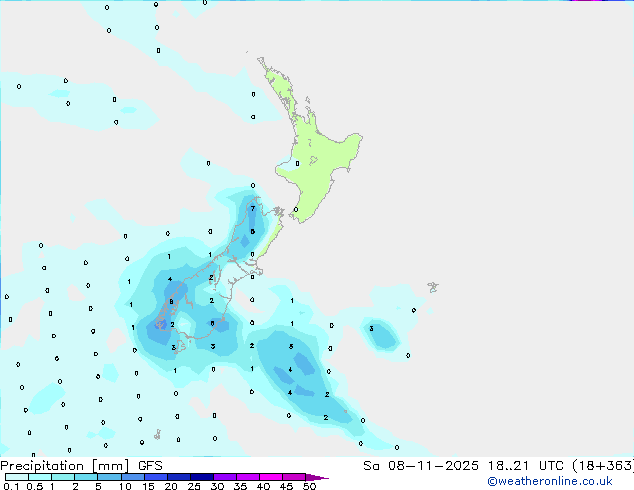
Task: Select the 2–5 mm legend color box
Action: pyautogui.click(x=86, y=477)
